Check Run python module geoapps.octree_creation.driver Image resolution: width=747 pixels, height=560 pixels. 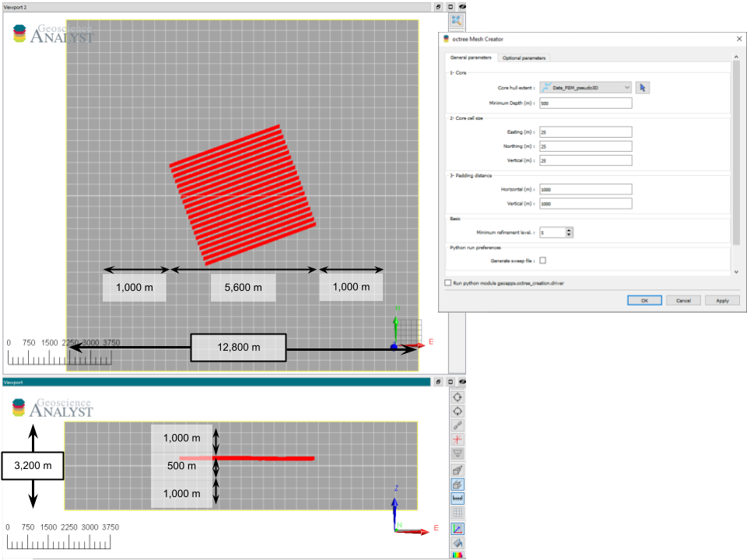[x=448, y=283]
